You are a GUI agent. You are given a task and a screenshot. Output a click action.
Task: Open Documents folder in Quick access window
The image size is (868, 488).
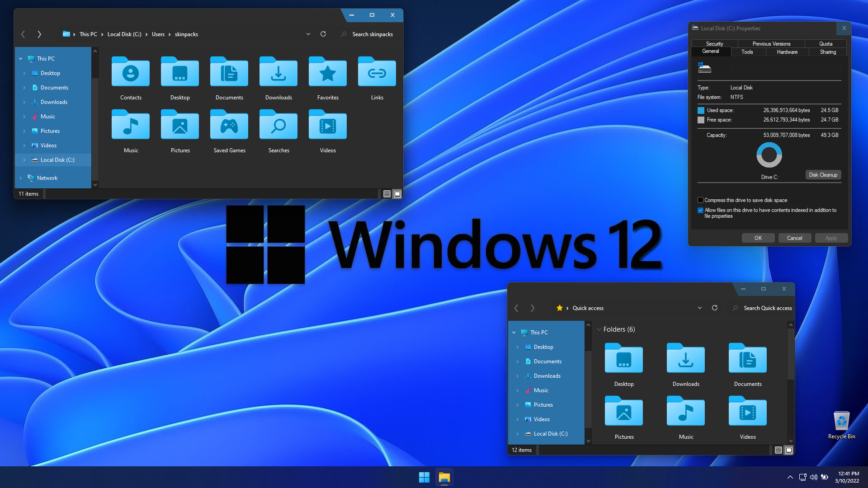click(x=748, y=364)
